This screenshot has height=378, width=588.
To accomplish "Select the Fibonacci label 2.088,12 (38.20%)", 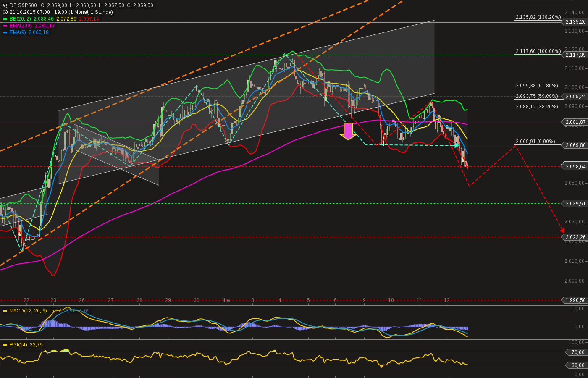I will (x=537, y=107).
